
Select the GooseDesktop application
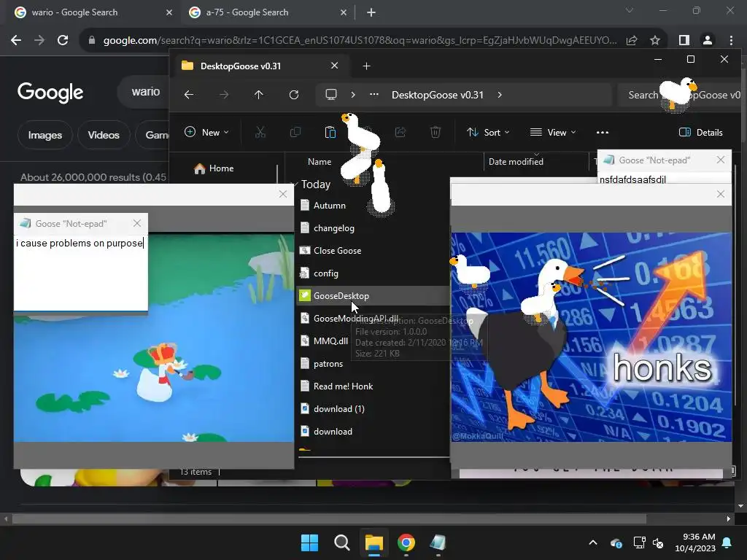pyautogui.click(x=341, y=296)
